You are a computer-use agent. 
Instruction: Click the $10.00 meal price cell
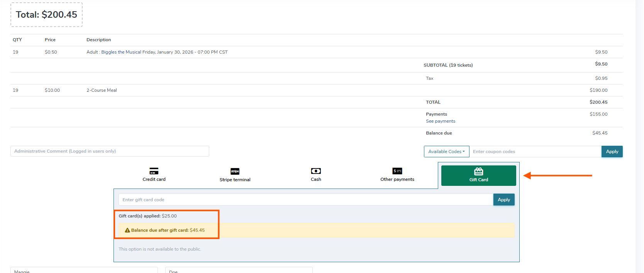[52, 90]
